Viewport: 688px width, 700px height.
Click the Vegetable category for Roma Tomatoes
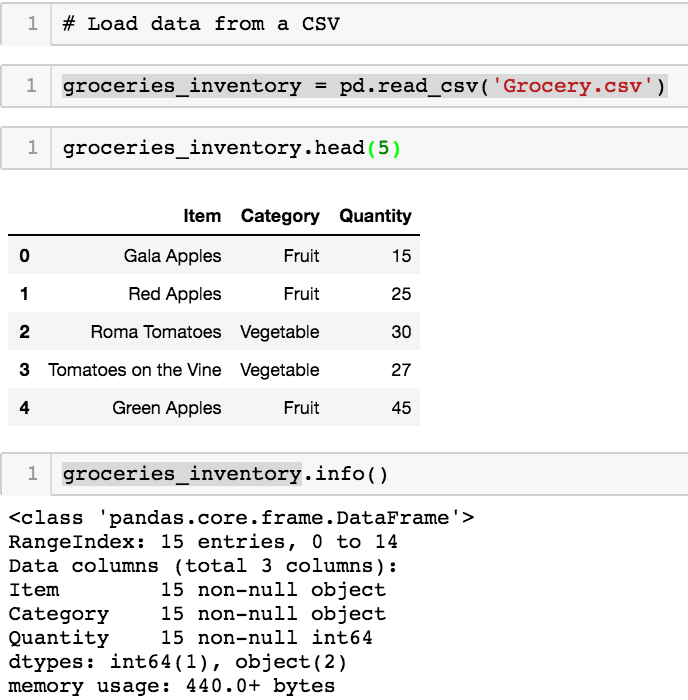click(x=280, y=332)
